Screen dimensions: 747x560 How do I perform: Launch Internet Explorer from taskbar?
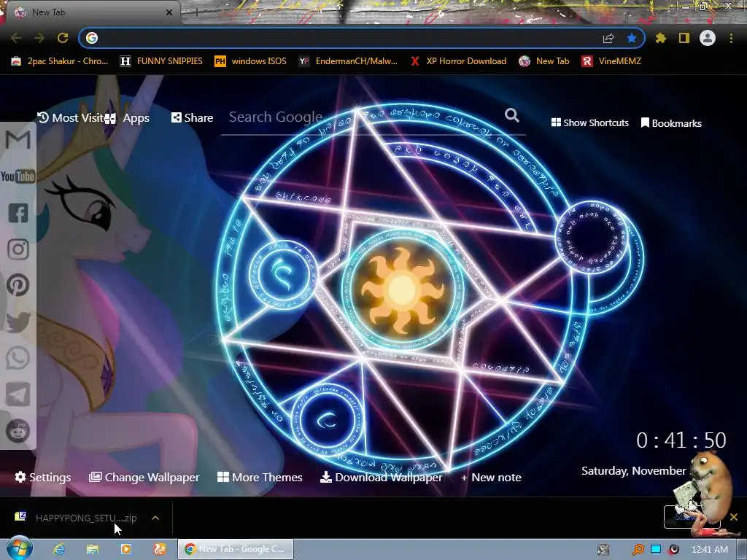(59, 549)
